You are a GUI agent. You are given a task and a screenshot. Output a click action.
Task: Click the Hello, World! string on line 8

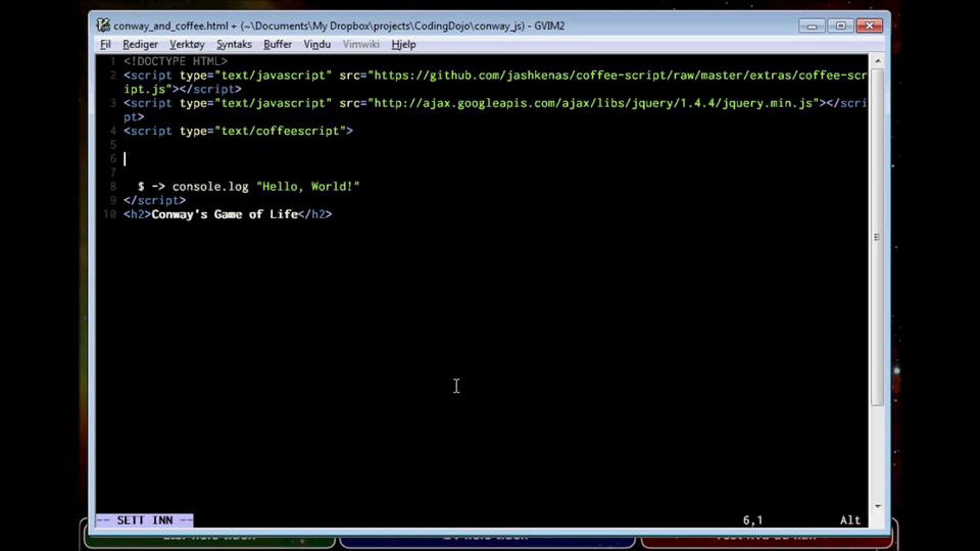coord(308,187)
